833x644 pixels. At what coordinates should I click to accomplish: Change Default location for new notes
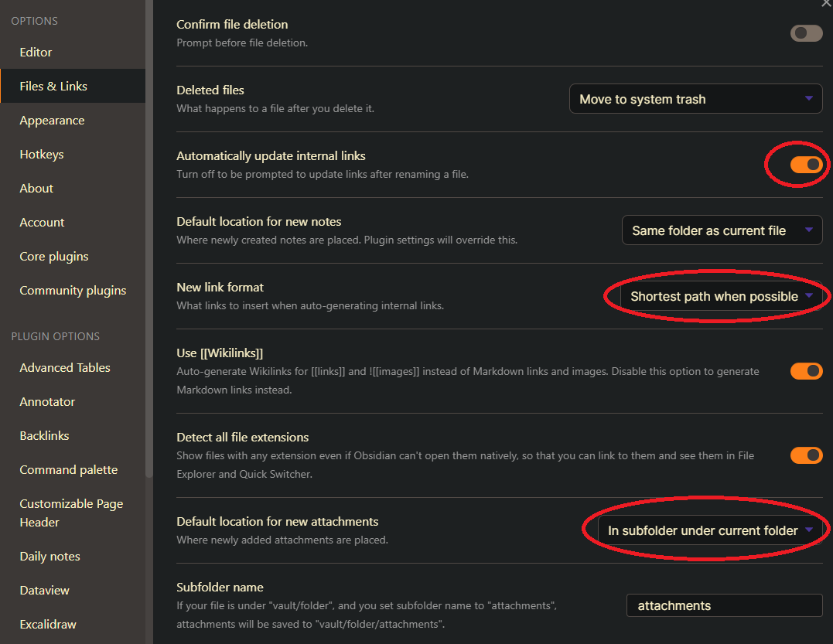tap(721, 230)
